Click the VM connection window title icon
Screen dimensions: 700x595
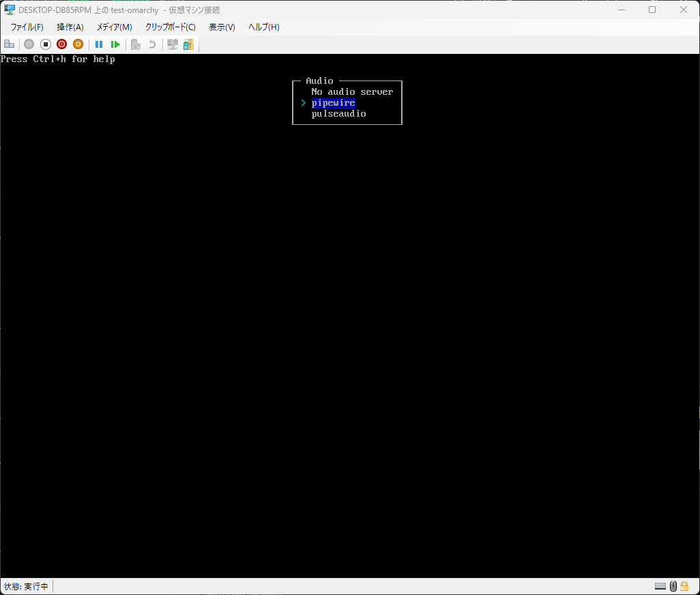click(10, 10)
